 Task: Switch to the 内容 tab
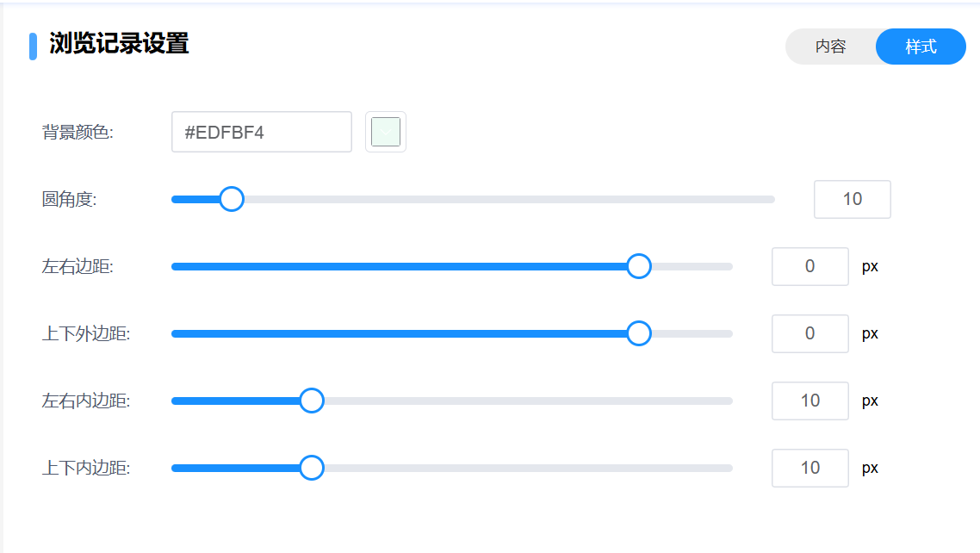click(831, 47)
